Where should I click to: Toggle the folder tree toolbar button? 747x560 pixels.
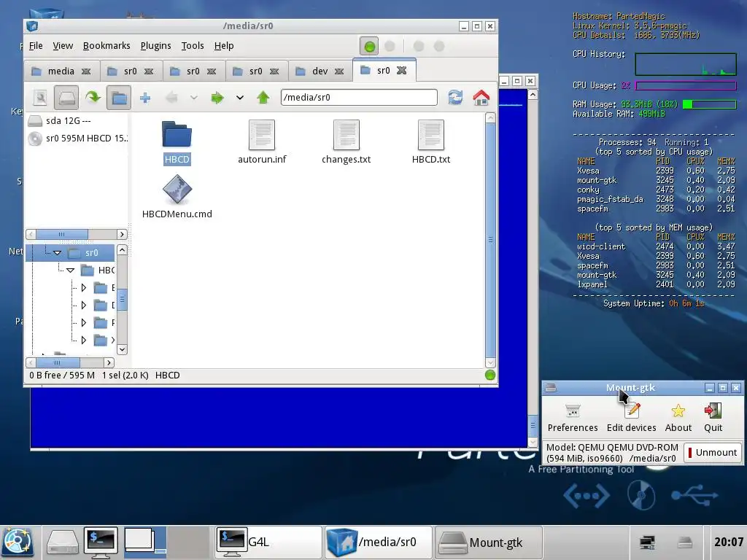pos(119,98)
